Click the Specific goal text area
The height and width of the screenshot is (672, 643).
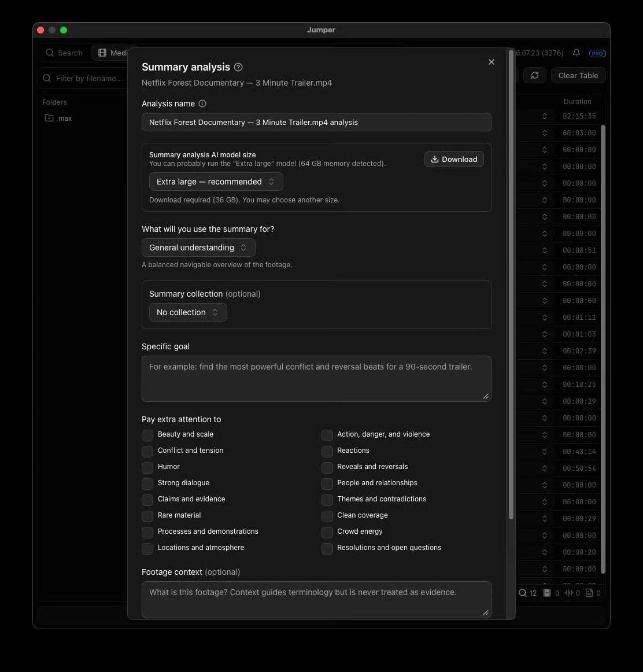pyautogui.click(x=316, y=379)
